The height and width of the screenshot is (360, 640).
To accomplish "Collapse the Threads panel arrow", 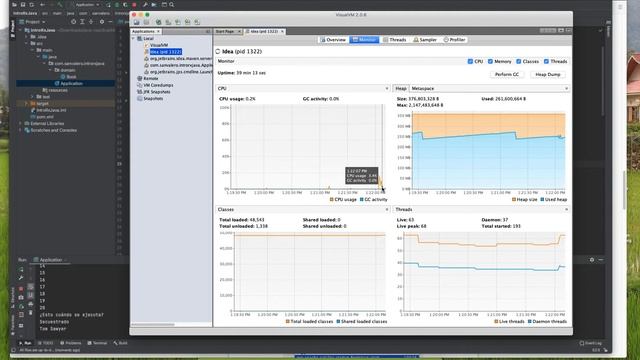I will coord(566,209).
